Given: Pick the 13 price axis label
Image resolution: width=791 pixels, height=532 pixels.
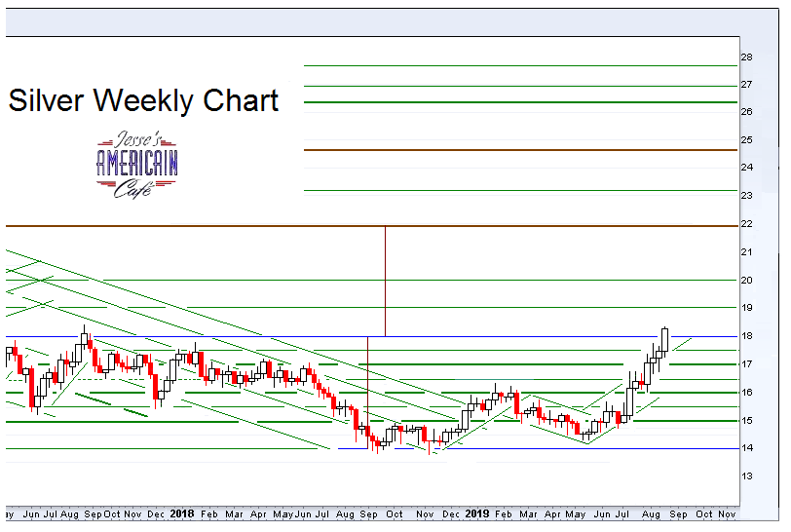Looking at the screenshot, I should 746,476.
